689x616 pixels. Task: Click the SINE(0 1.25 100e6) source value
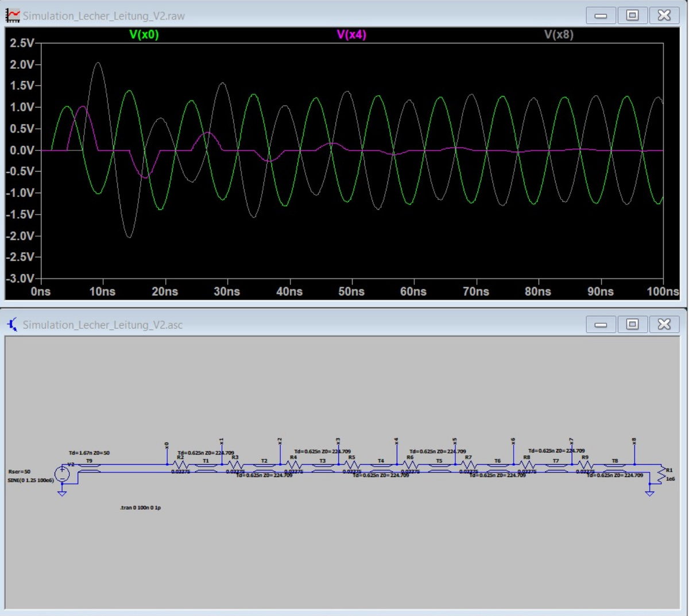(30, 480)
